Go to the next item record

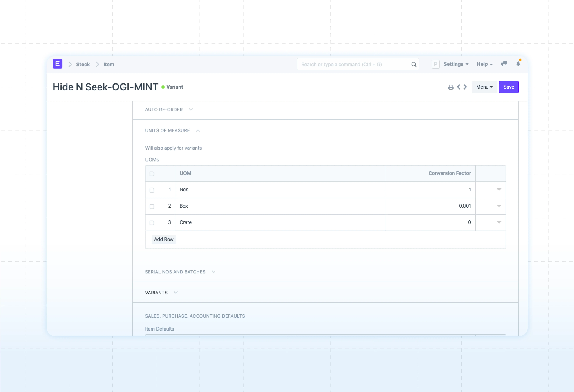pyautogui.click(x=465, y=87)
